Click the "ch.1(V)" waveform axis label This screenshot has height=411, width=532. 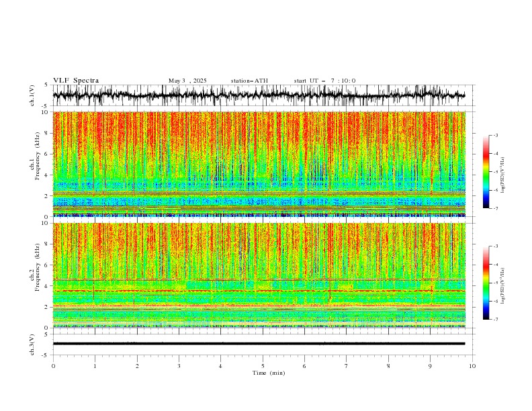pos(32,95)
